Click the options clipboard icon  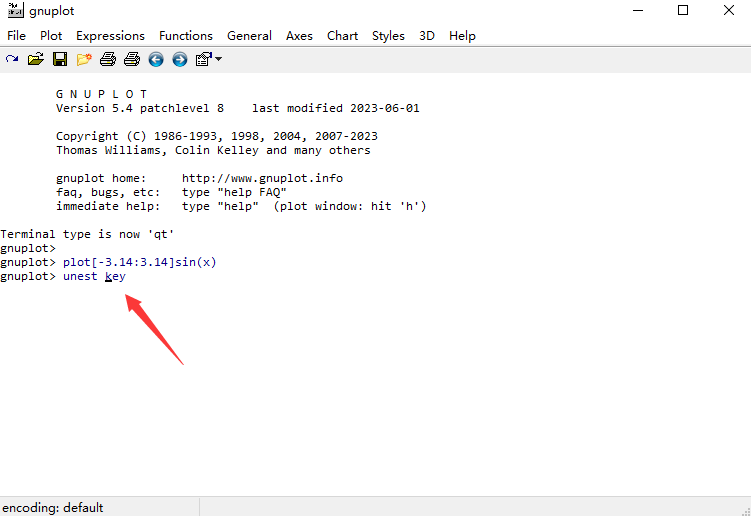(x=204, y=59)
